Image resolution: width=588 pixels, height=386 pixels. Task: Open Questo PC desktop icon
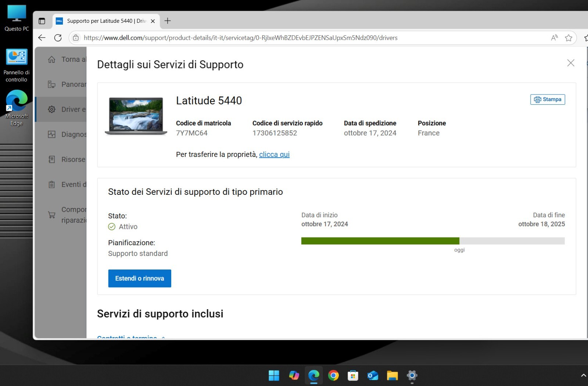[17, 18]
